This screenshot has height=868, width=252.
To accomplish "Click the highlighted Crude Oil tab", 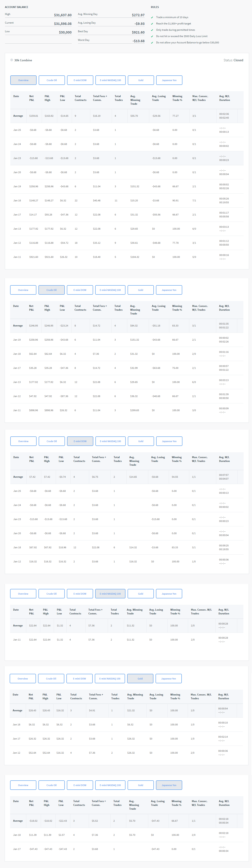I will pyautogui.click(x=51, y=290).
